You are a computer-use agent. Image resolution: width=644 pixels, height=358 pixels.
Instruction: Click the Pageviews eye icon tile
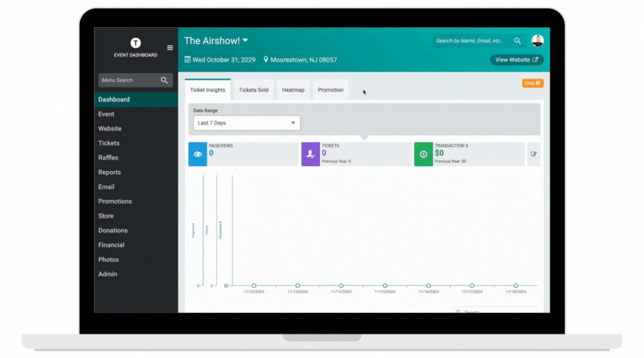click(x=197, y=154)
